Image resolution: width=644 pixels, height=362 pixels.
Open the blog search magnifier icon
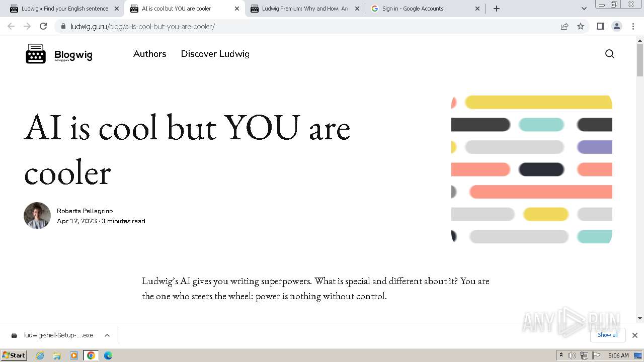point(609,54)
